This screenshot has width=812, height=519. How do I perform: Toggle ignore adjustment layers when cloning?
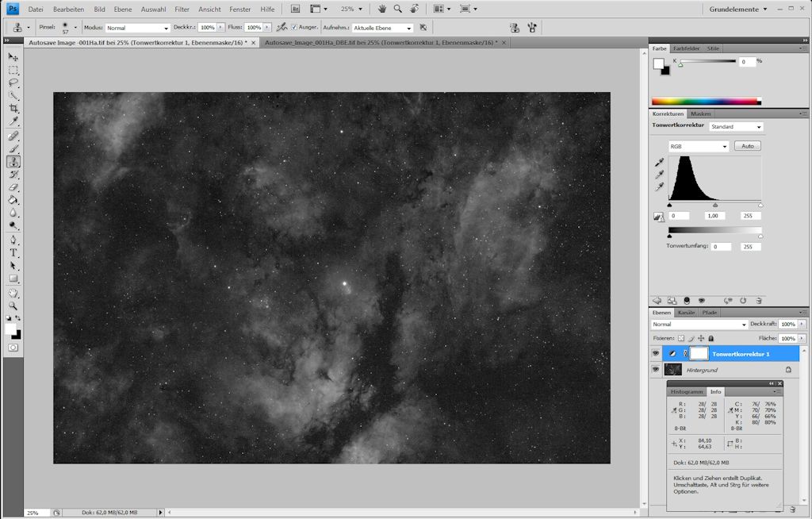pyautogui.click(x=423, y=28)
